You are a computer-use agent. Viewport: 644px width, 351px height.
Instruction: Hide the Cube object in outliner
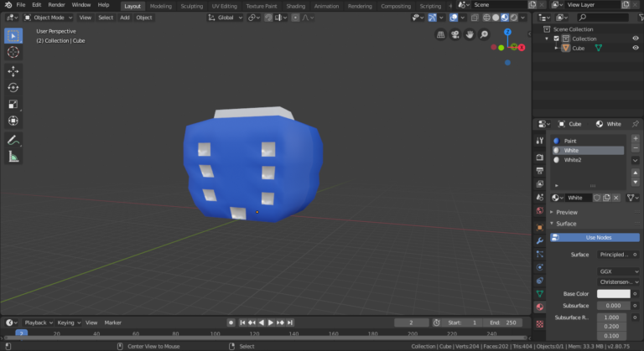(635, 48)
